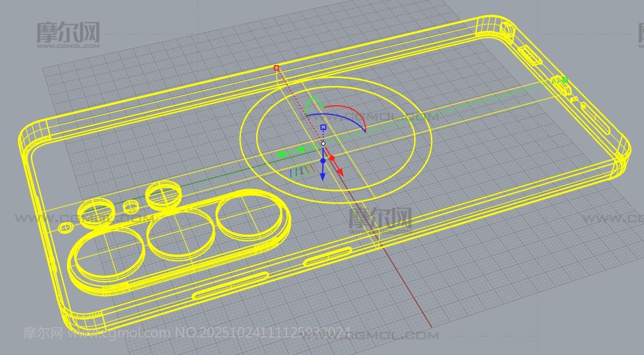
Task: Click the blue square gumball extrude handle
Action: coord(324,127)
